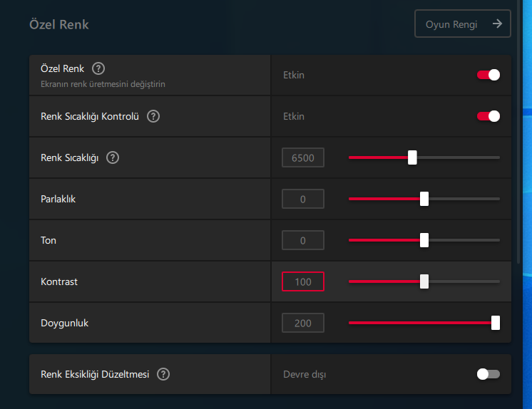The width and height of the screenshot is (532, 409).
Task: Focus the Ton value field
Action: point(303,240)
